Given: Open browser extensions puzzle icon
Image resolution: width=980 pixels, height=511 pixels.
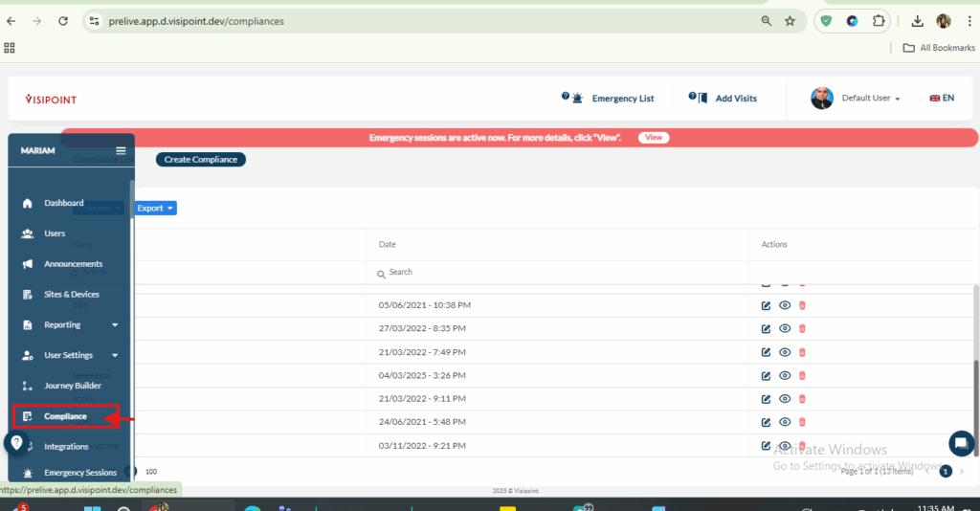Looking at the screenshot, I should click(x=879, y=20).
